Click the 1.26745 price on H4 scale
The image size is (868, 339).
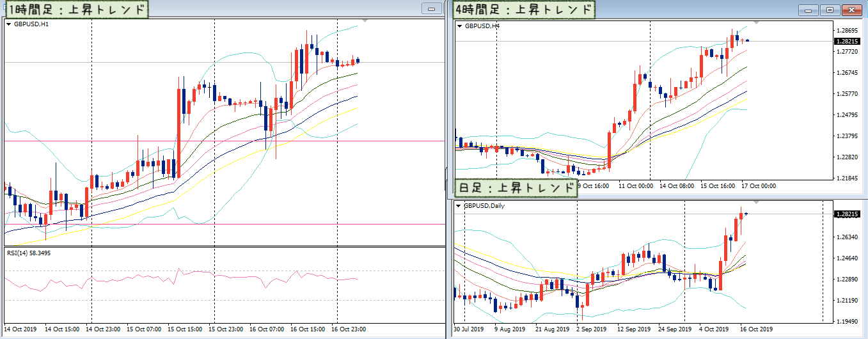coord(846,72)
